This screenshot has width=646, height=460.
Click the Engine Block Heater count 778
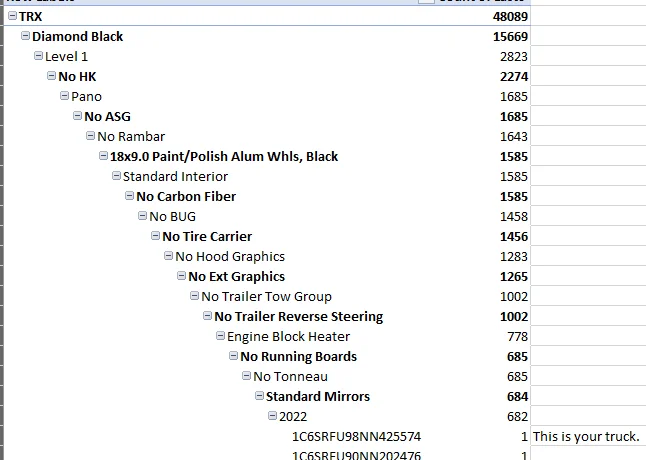(517, 336)
